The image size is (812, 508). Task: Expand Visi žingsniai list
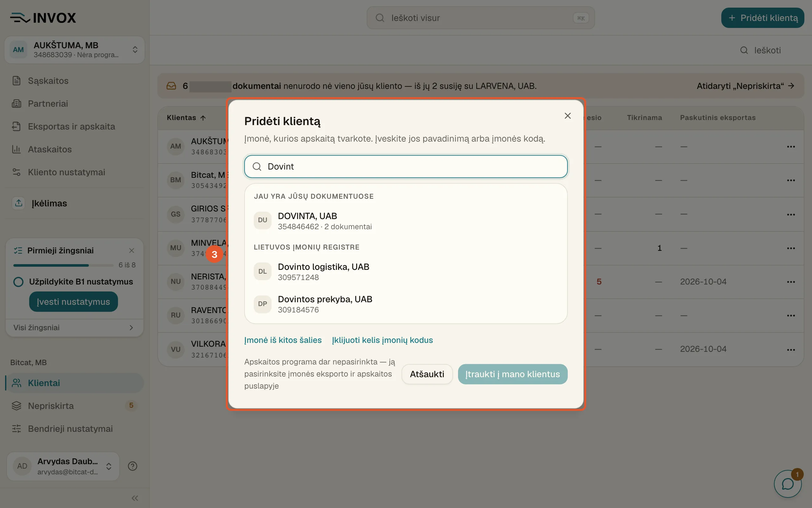(74, 328)
